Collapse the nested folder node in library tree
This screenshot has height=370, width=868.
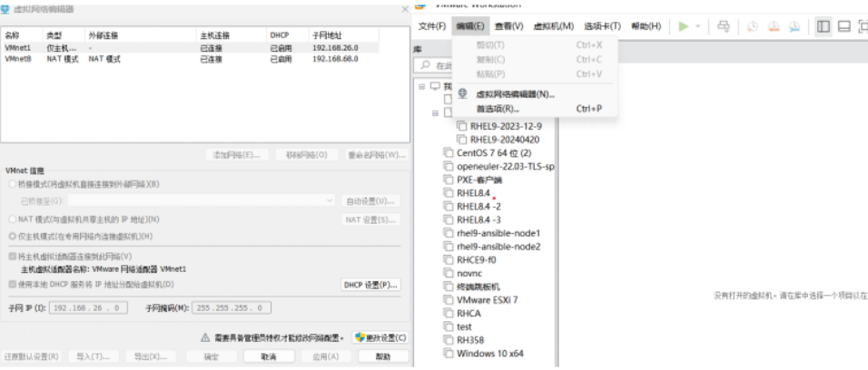436,112
